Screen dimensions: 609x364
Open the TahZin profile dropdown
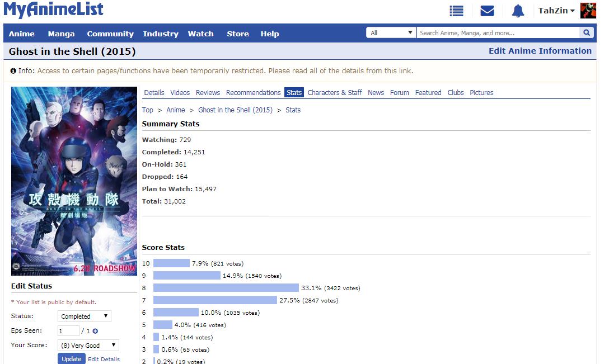pyautogui.click(x=556, y=11)
